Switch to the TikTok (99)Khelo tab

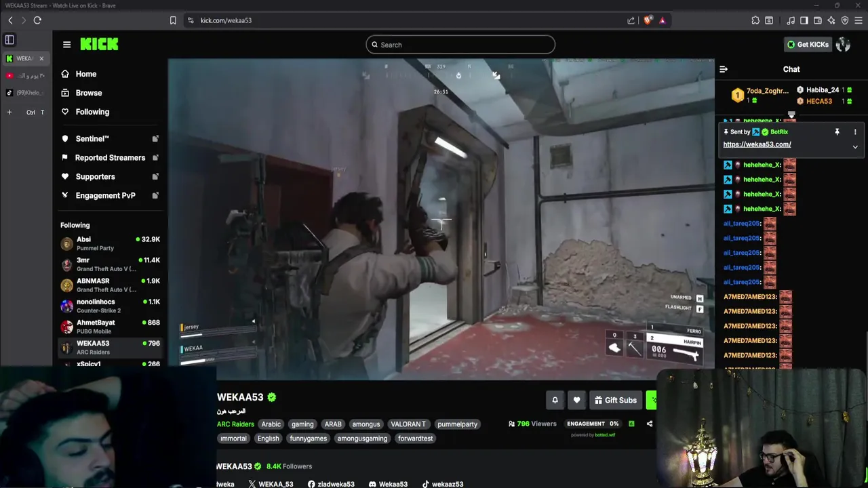tap(25, 93)
